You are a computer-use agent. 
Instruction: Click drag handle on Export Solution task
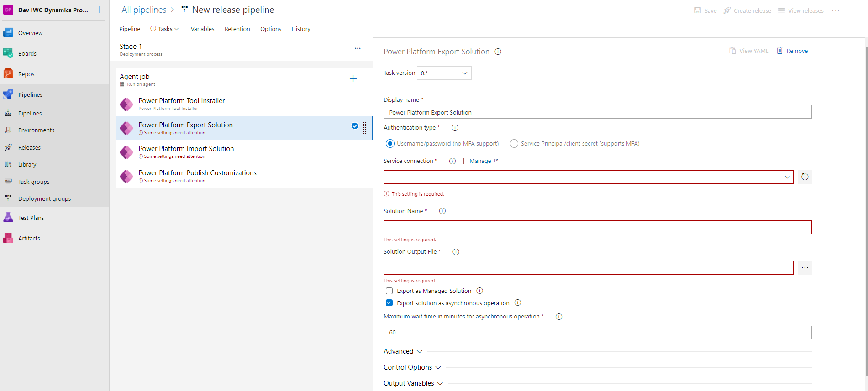click(x=364, y=128)
